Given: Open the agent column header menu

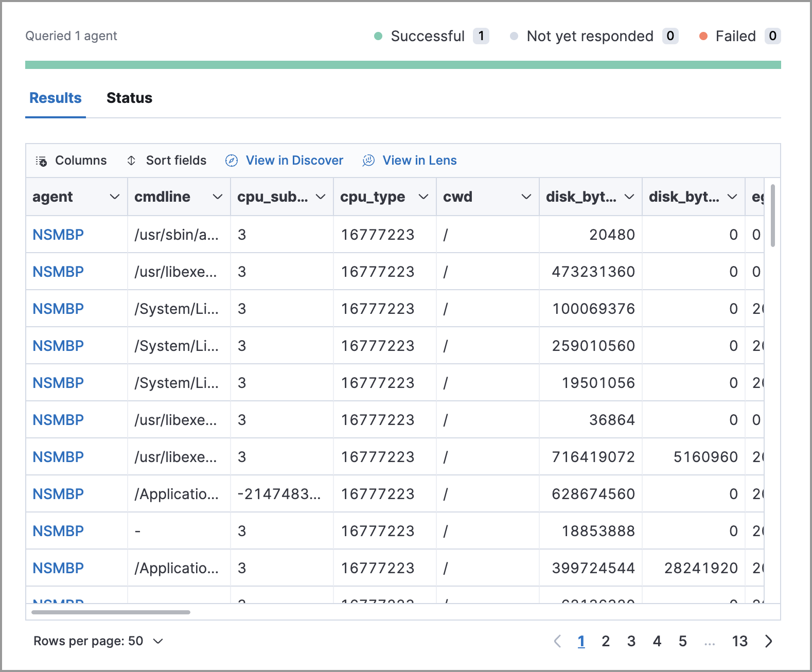Looking at the screenshot, I should [x=115, y=197].
